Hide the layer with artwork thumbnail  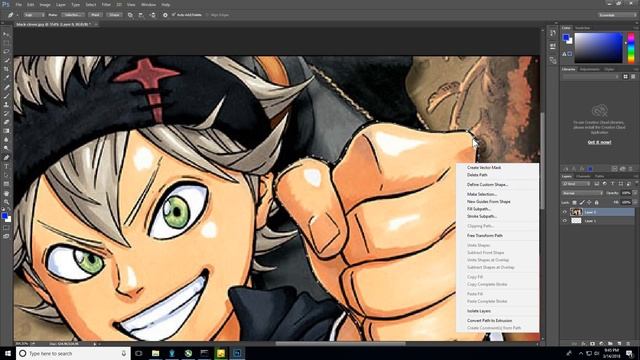(565, 212)
